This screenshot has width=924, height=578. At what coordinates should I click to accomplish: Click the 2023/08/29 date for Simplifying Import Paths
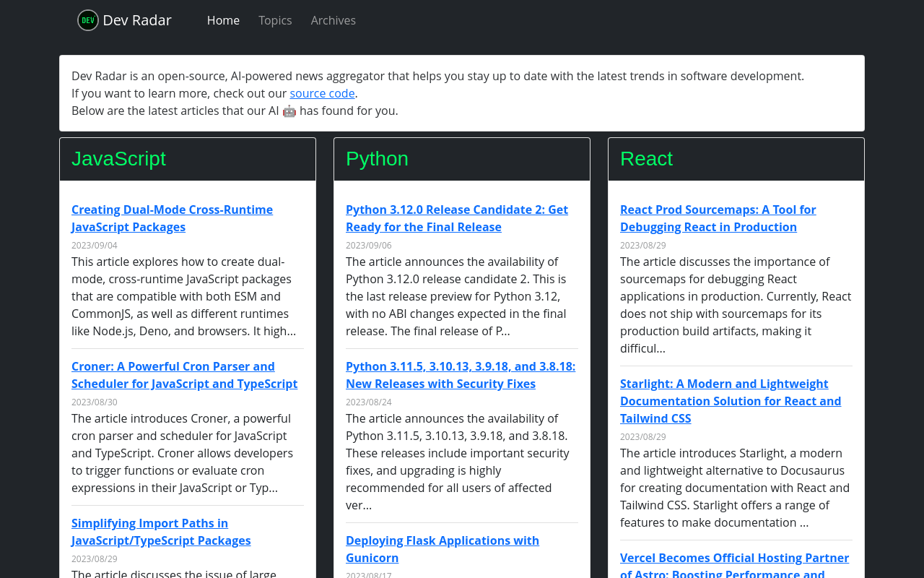[95, 559]
